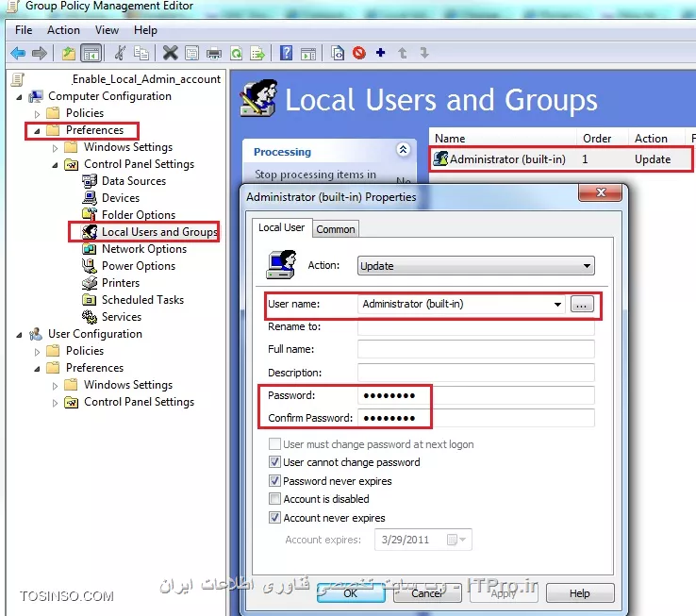
Task: Click the Properties toolbar icon
Action: click(191, 53)
